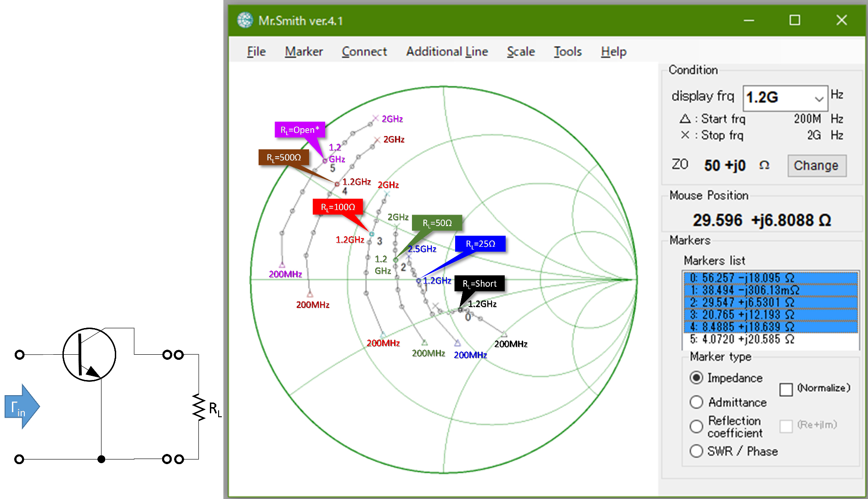Toggle the Normalize checkbox
The image size is (868, 499).
click(x=786, y=389)
